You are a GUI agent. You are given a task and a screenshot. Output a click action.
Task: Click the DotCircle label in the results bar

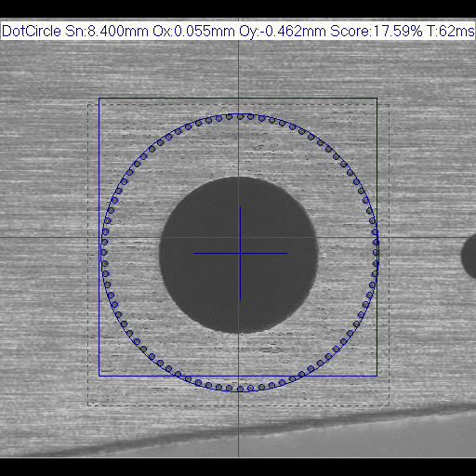32,32
